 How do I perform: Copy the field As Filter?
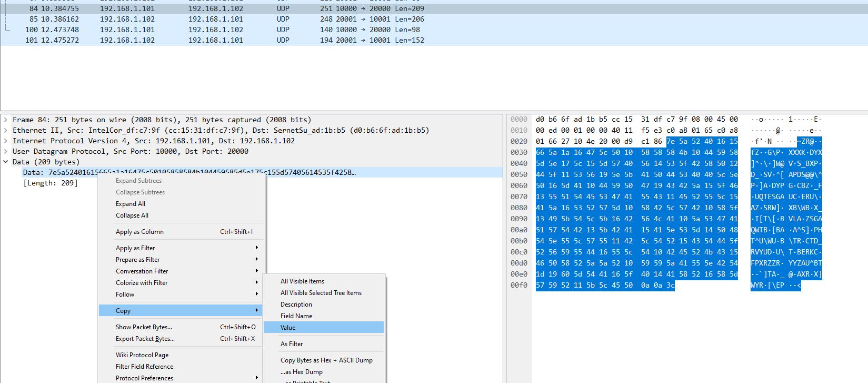point(324,343)
